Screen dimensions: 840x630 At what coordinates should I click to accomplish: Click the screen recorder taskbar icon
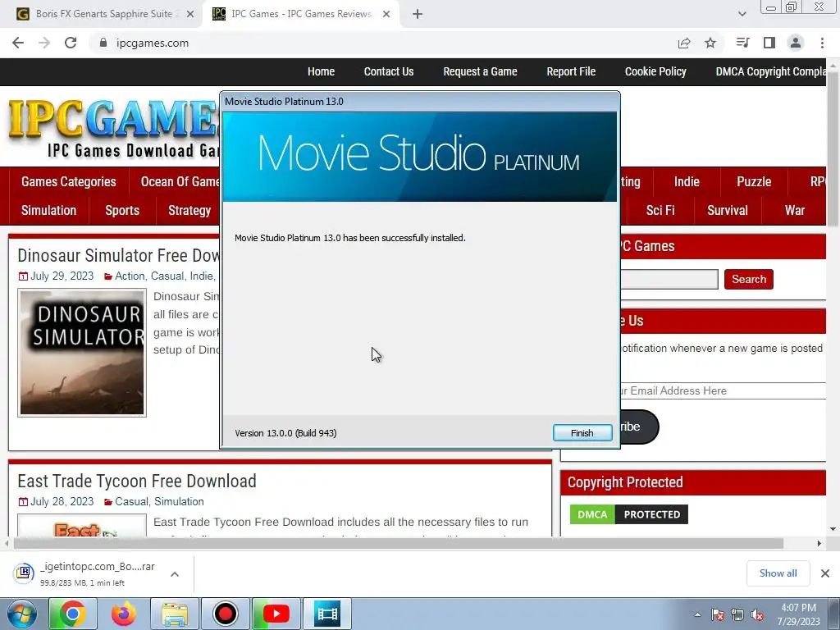[225, 614]
